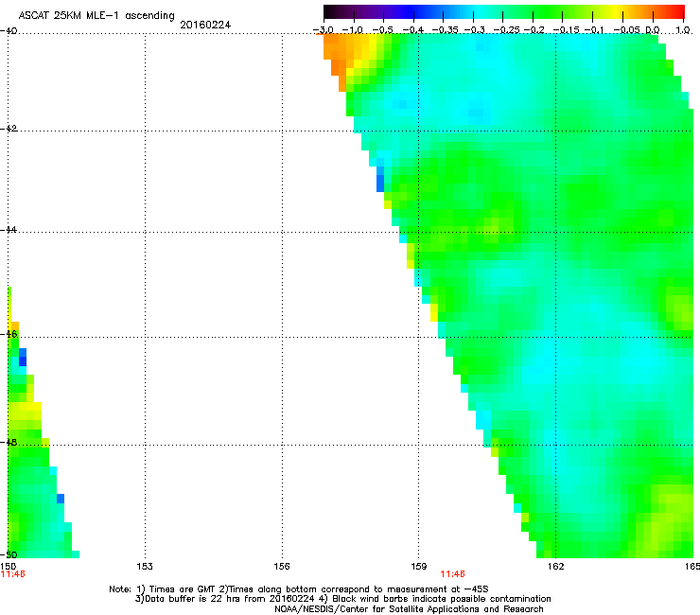Click the -0.3 colorbar tick label

point(474,30)
